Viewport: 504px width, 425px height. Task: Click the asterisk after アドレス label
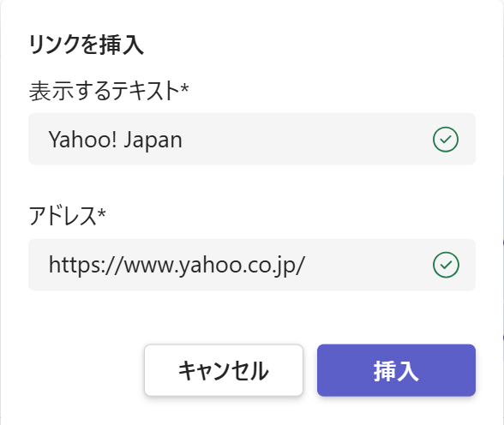click(x=101, y=212)
